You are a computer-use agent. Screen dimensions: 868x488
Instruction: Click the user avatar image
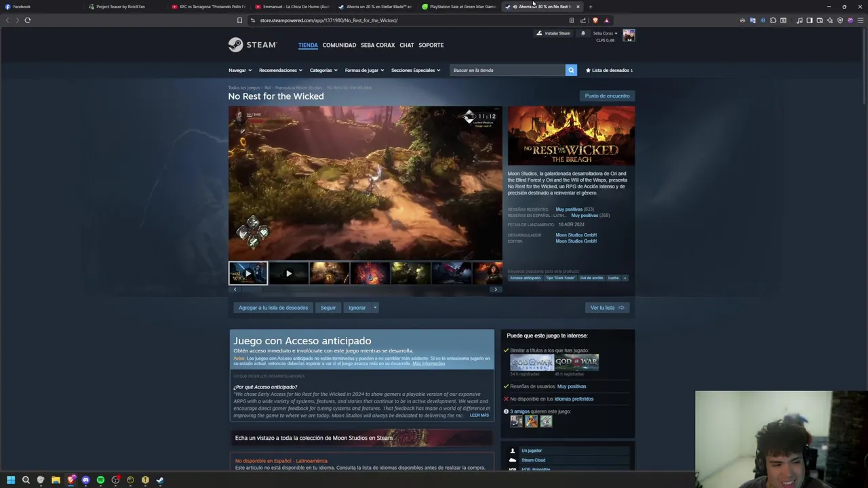(629, 35)
